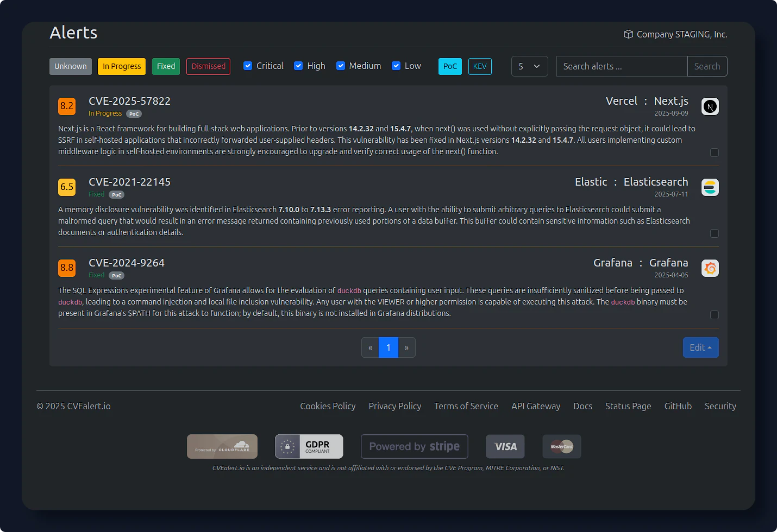Screen dimensions: 777x532
Task: Click the 6.5 severity score badge
Action: (x=67, y=187)
